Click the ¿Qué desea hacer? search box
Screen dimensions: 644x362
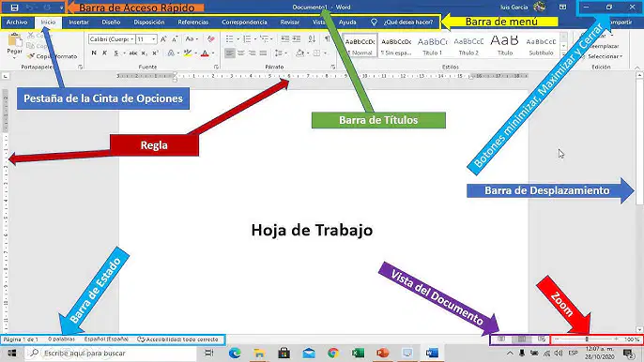pos(403,23)
